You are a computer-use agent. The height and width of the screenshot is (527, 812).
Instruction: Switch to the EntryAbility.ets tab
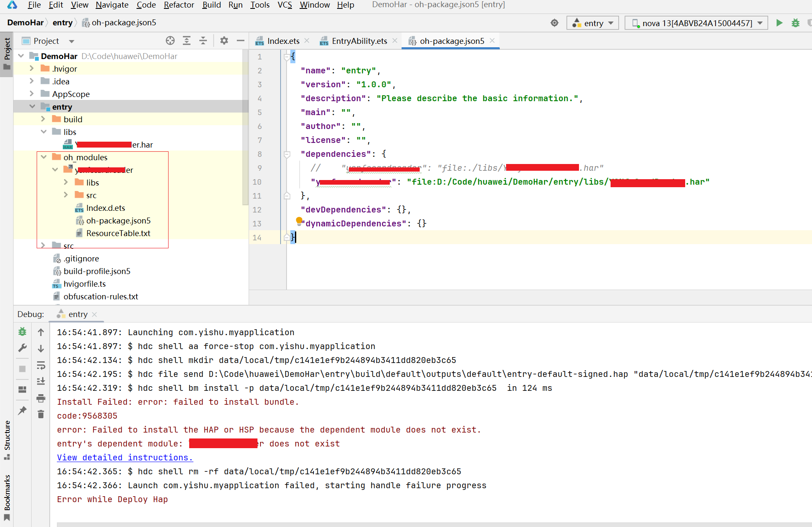click(359, 41)
